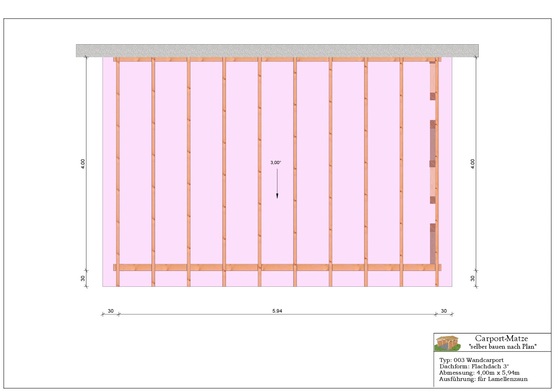Viewport: 555px width, 392px height.
Task: Select the left 4.00 height dimension
Action: click(83, 163)
